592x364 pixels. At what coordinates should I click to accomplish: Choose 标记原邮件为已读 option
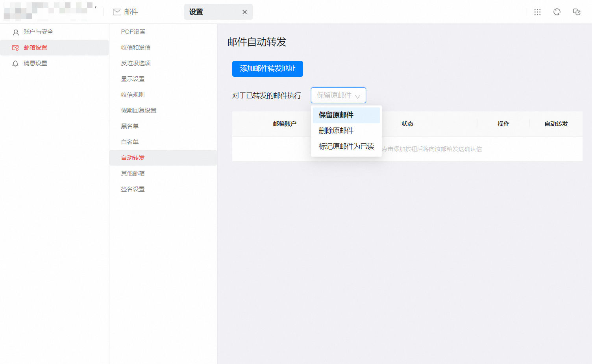(346, 146)
